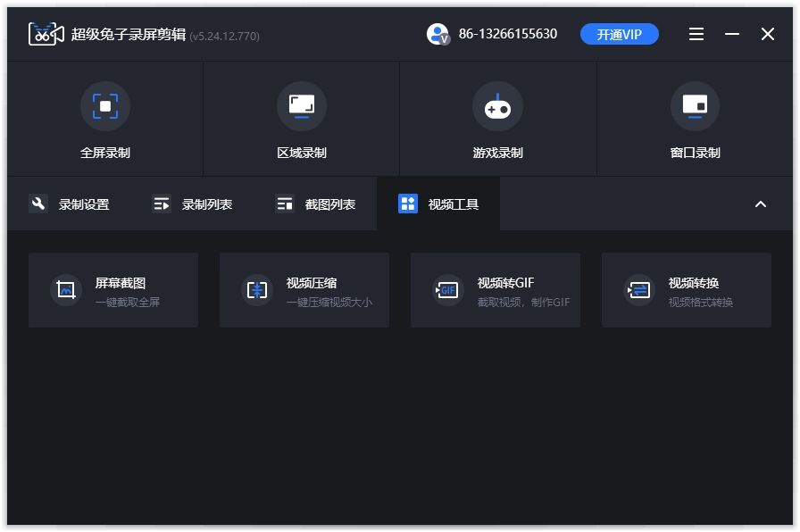Start game recording via gamepad icon
The height and width of the screenshot is (532, 800).
[x=497, y=106]
